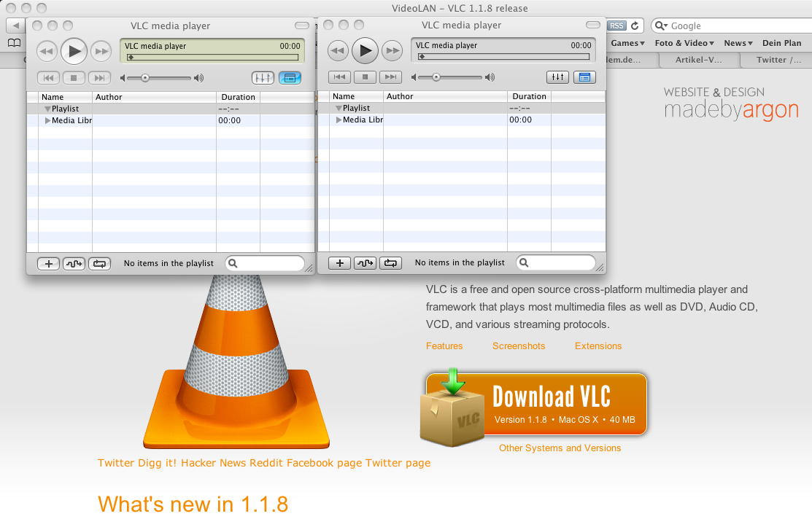
Task: Click the blue playlist view icon
Action: pos(584,77)
